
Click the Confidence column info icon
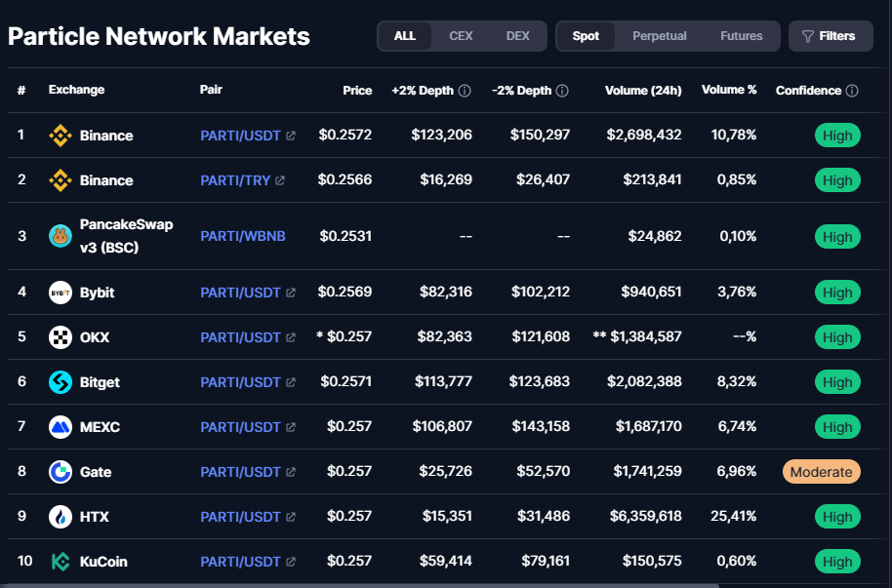click(852, 91)
